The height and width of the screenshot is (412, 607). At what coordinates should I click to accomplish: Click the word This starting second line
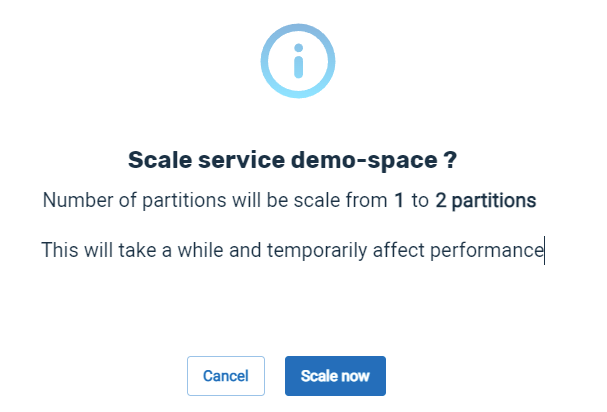(x=60, y=250)
